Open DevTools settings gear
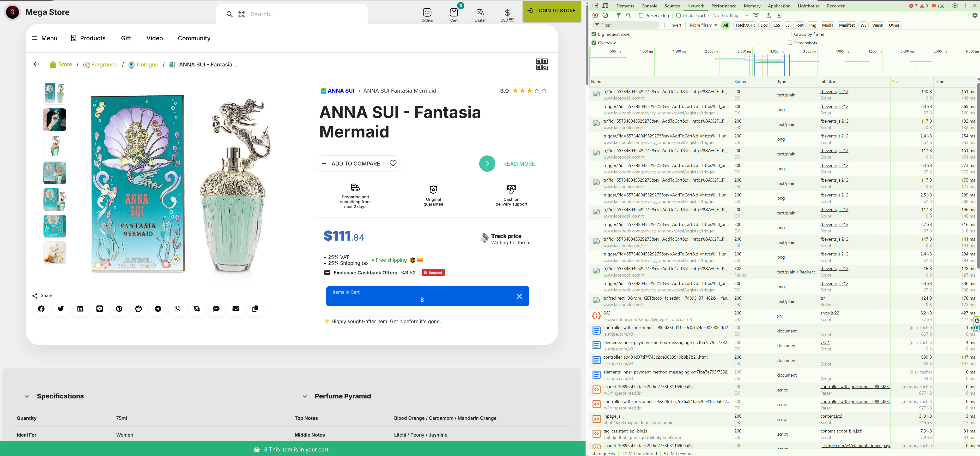Screen dimensions: 980x456 tap(955, 6)
